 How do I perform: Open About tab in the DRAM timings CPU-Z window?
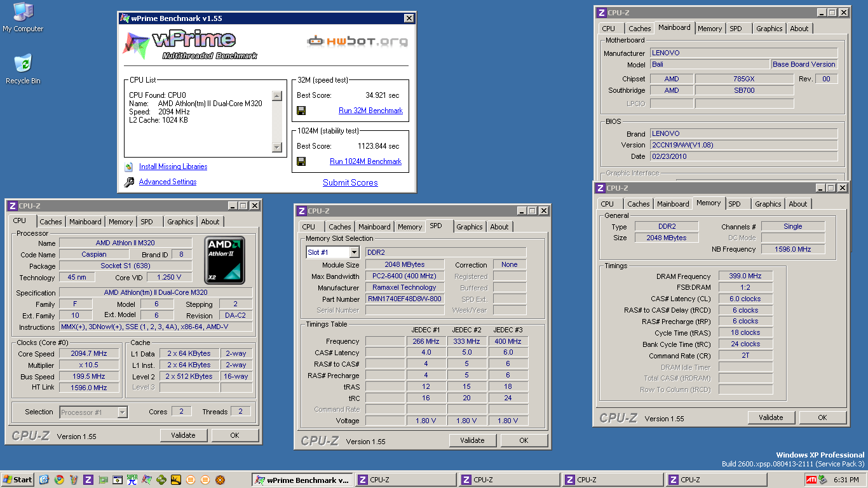pyautogui.click(x=798, y=204)
